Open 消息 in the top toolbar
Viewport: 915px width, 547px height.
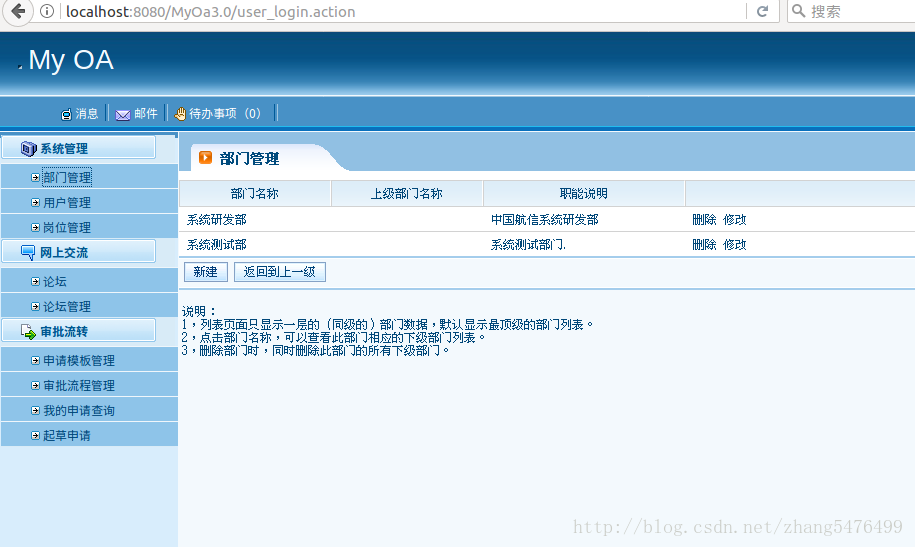[87, 114]
